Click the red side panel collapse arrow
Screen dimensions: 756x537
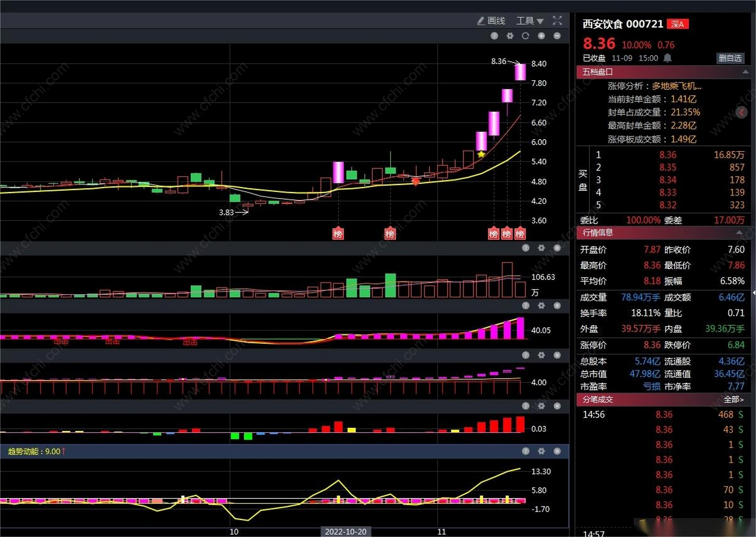(x=741, y=112)
